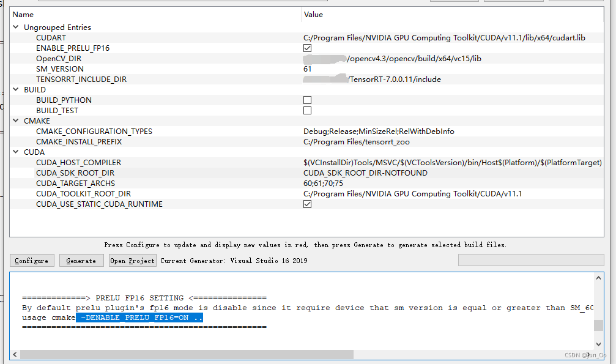Disable CUDA_USE_STATIC_CUDA_RUNTIME
Viewport: 616px width, 364px height.
[x=307, y=204]
